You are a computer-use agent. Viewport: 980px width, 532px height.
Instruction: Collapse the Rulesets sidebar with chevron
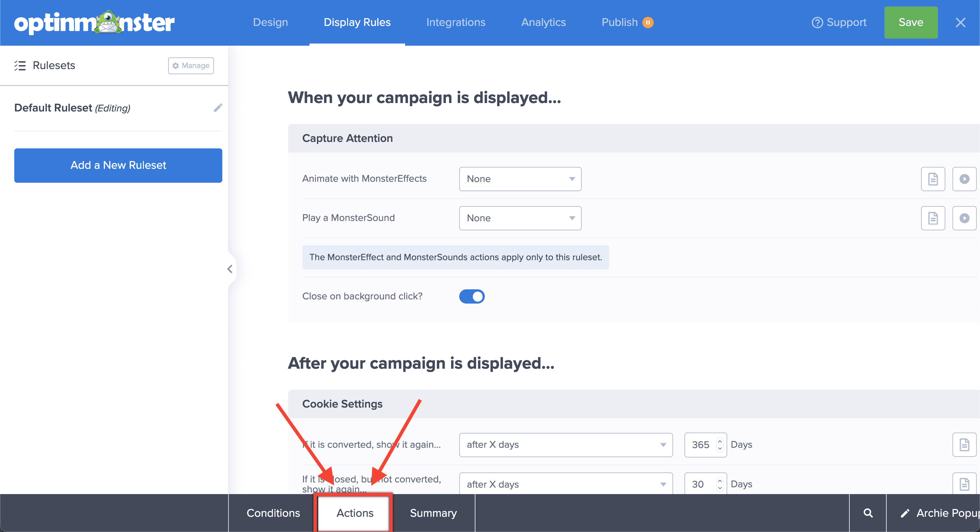(230, 269)
